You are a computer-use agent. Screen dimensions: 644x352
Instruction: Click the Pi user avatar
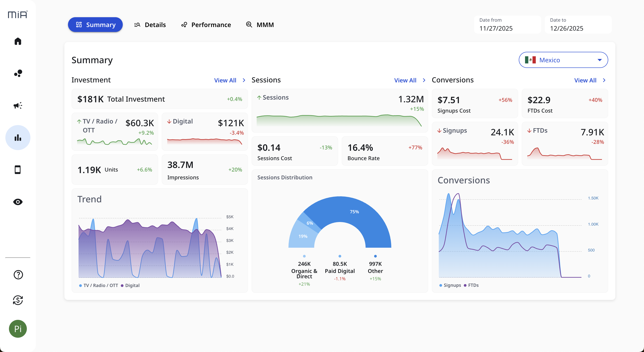pyautogui.click(x=18, y=329)
